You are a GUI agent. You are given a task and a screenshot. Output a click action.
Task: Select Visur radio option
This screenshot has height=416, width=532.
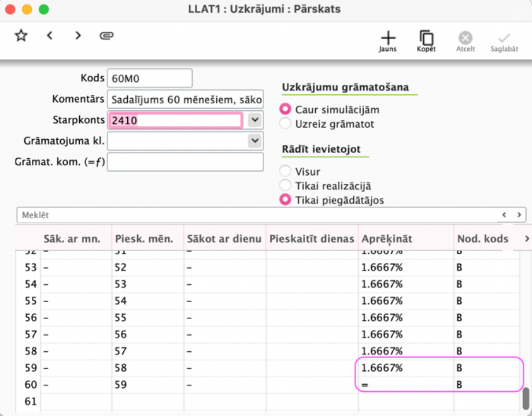(x=285, y=171)
